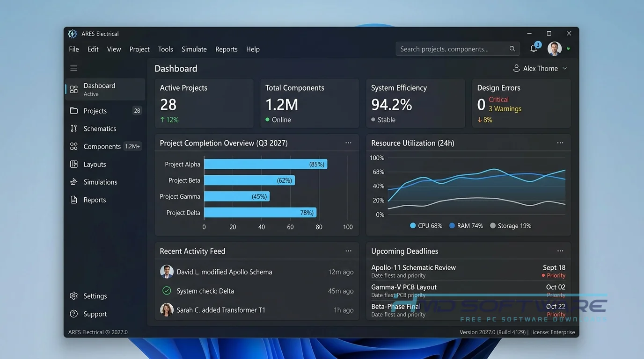This screenshot has height=359, width=644.
Task: Click the Support question mark icon
Action: pos(74,314)
